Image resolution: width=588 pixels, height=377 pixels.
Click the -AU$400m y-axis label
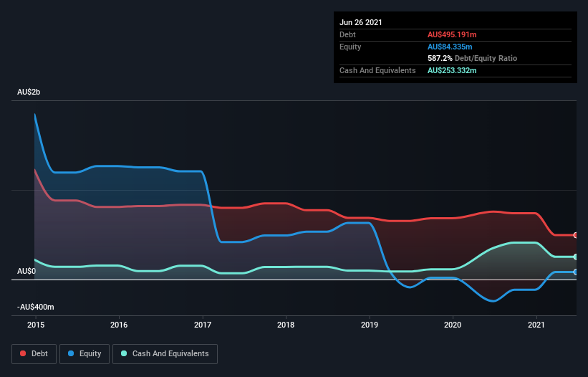pos(36,307)
